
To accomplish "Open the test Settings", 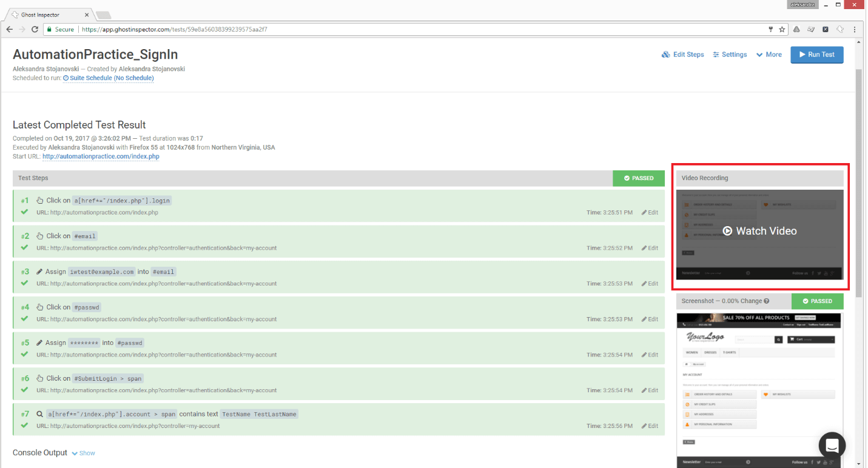I will [x=730, y=55].
